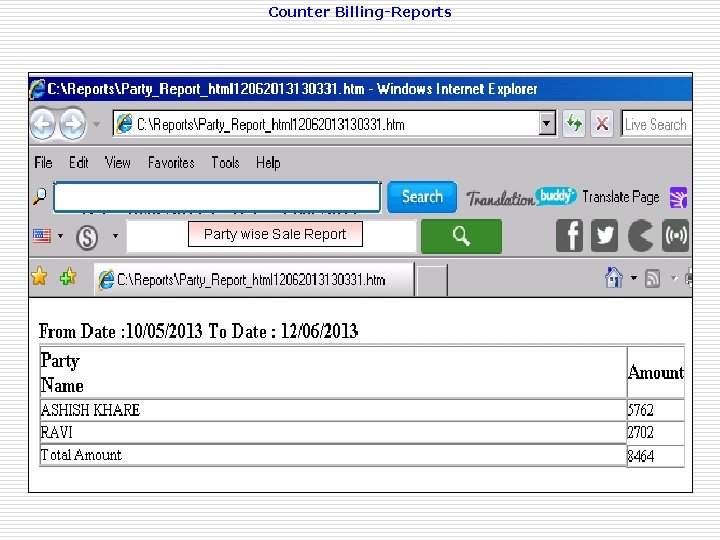
Task: Click the purple icon after Translate Page
Action: (678, 197)
